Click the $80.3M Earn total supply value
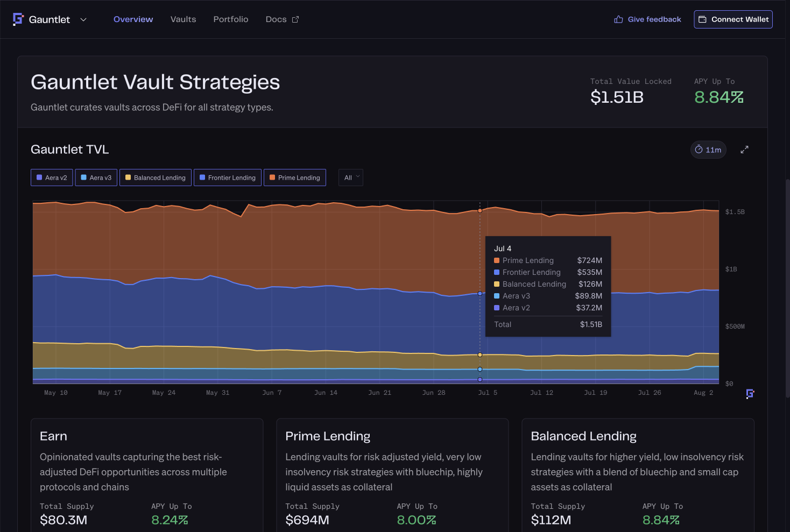790x532 pixels. [x=64, y=520]
